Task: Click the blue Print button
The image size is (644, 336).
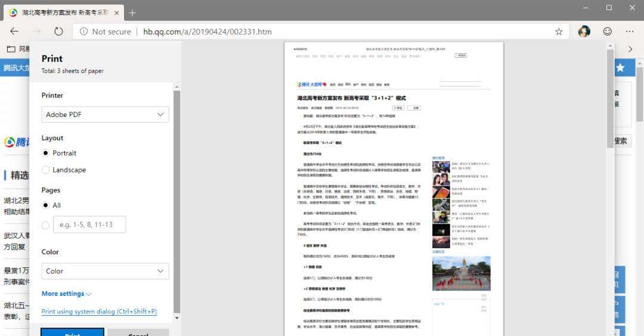Action: pyautogui.click(x=72, y=332)
